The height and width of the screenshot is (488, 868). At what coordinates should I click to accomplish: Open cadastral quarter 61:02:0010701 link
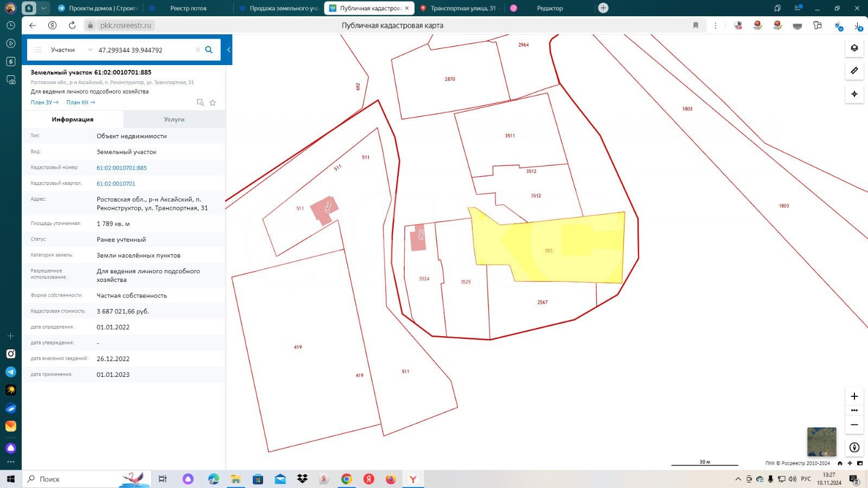click(x=116, y=184)
